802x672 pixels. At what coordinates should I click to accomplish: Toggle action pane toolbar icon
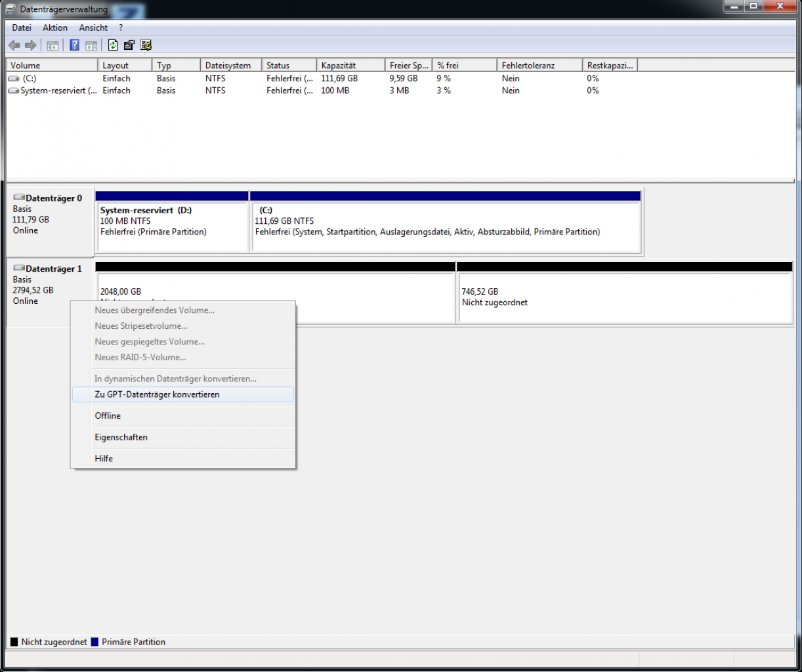tap(91, 45)
